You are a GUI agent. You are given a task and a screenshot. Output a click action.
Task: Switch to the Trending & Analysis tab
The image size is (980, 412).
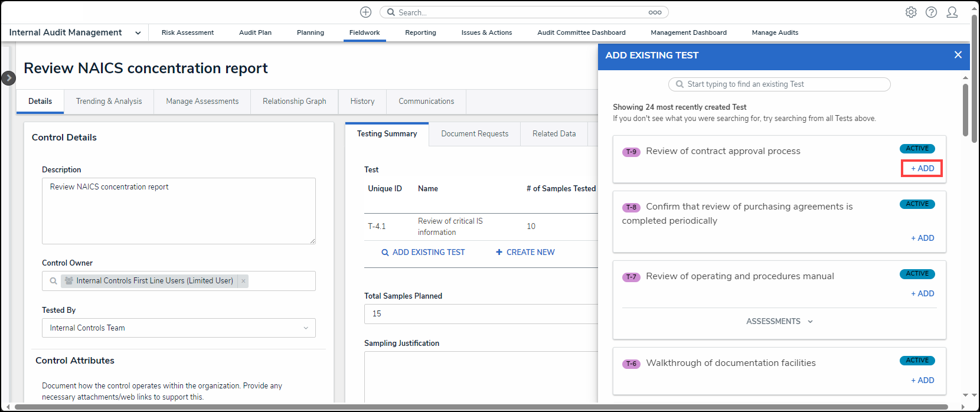[109, 102]
